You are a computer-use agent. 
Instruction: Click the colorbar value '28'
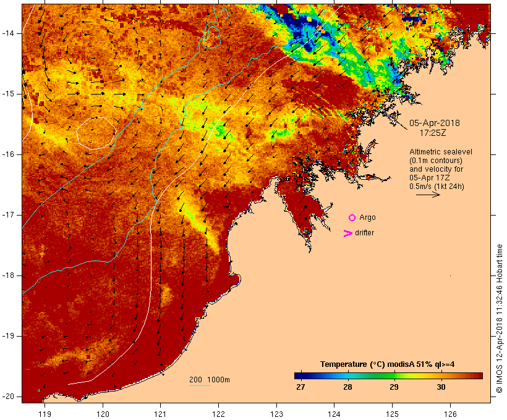[347, 387]
